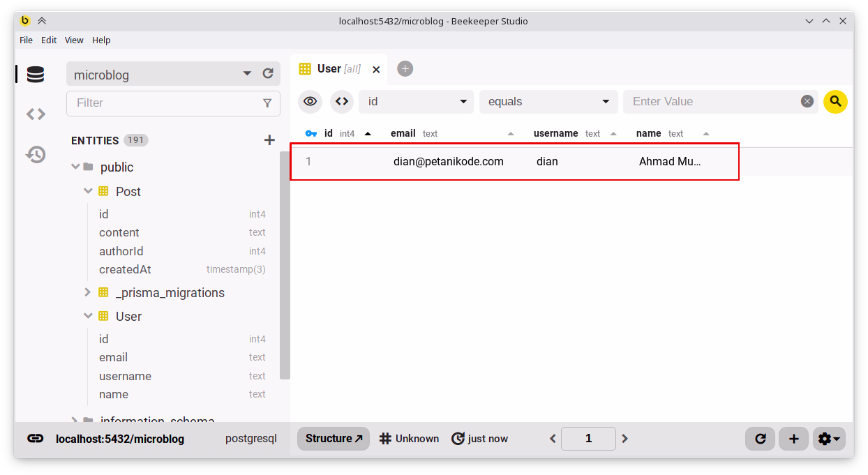Switch to SQL filter mode toggle
The width and height of the screenshot is (868, 475).
341,101
